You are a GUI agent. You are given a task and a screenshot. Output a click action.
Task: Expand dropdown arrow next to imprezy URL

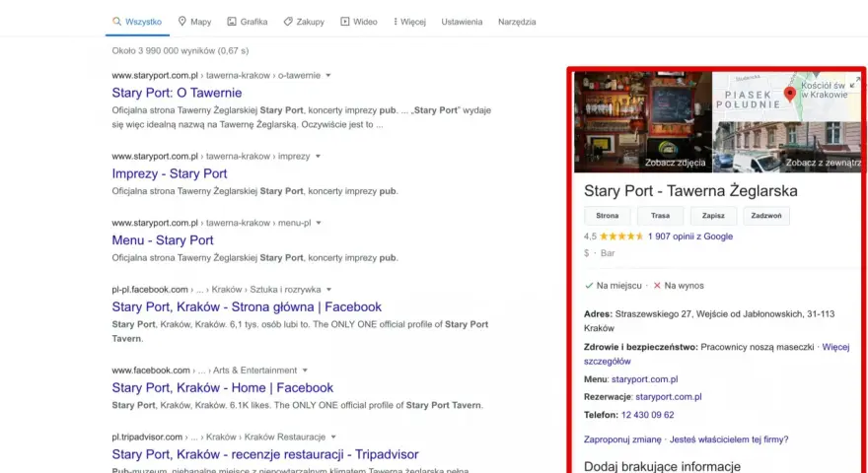[x=318, y=157]
